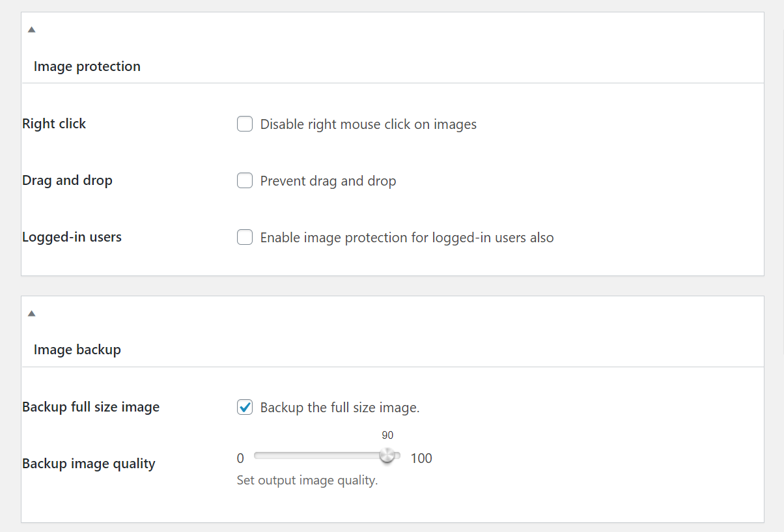Click the 'Logged-in users' row label
This screenshot has width=784, height=532.
72,237
